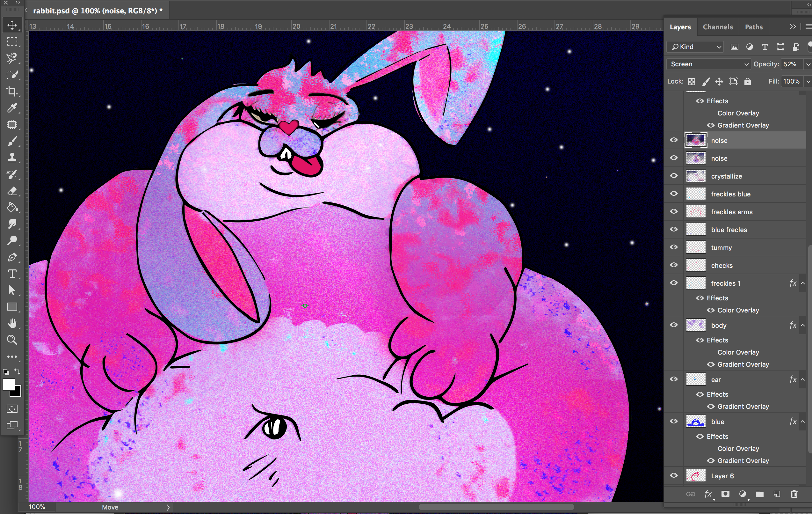This screenshot has width=812, height=514.
Task: Hide the tummy layer
Action: tap(674, 247)
